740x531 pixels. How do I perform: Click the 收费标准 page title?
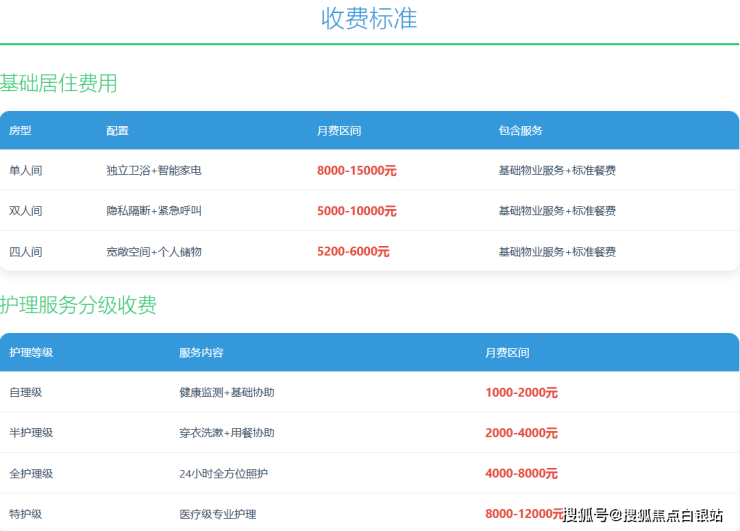pyautogui.click(x=369, y=18)
